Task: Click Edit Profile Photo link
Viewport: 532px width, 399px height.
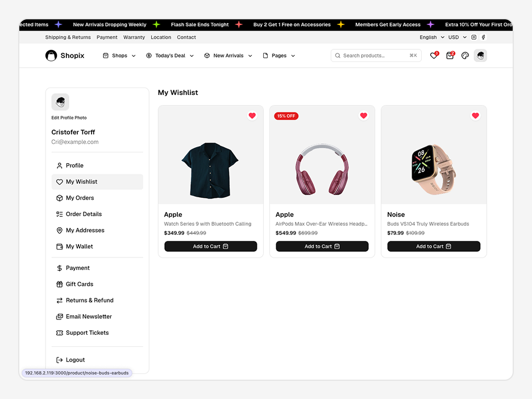Action: (69, 118)
